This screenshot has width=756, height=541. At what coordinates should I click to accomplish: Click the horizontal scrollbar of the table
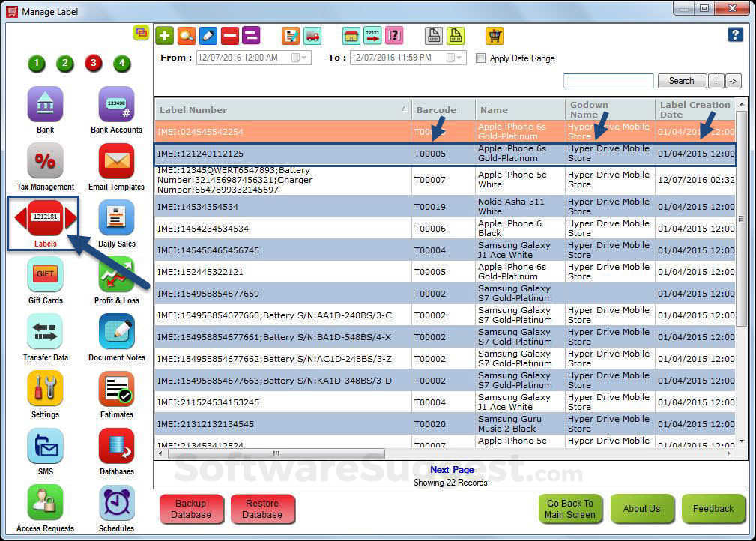coord(276,454)
